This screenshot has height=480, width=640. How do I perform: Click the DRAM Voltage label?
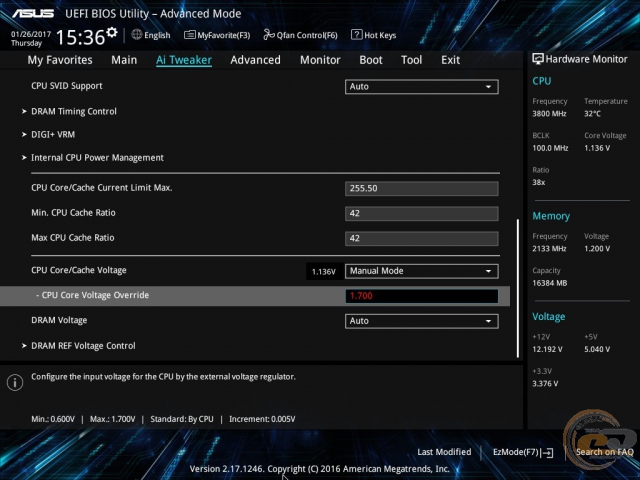(59, 320)
